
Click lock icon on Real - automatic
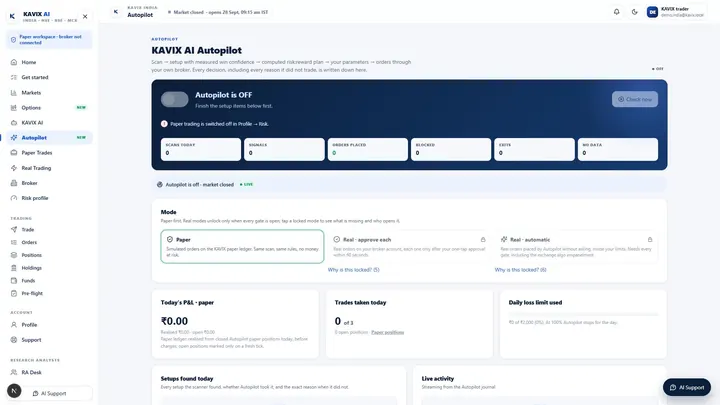pyautogui.click(x=650, y=239)
